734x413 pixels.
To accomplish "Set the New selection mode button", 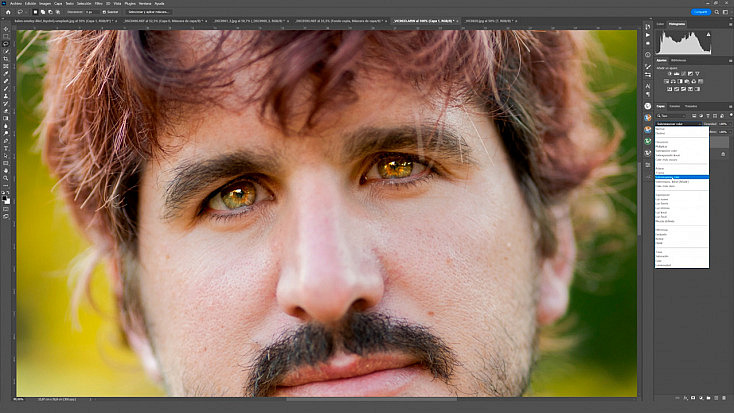I will [x=35, y=12].
